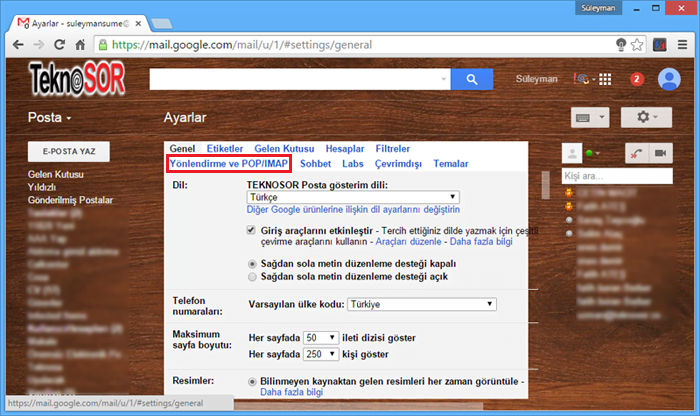Screen dimensions: 700x416
Task: Click the E-POSTA YAZ compose button
Action: tap(69, 152)
